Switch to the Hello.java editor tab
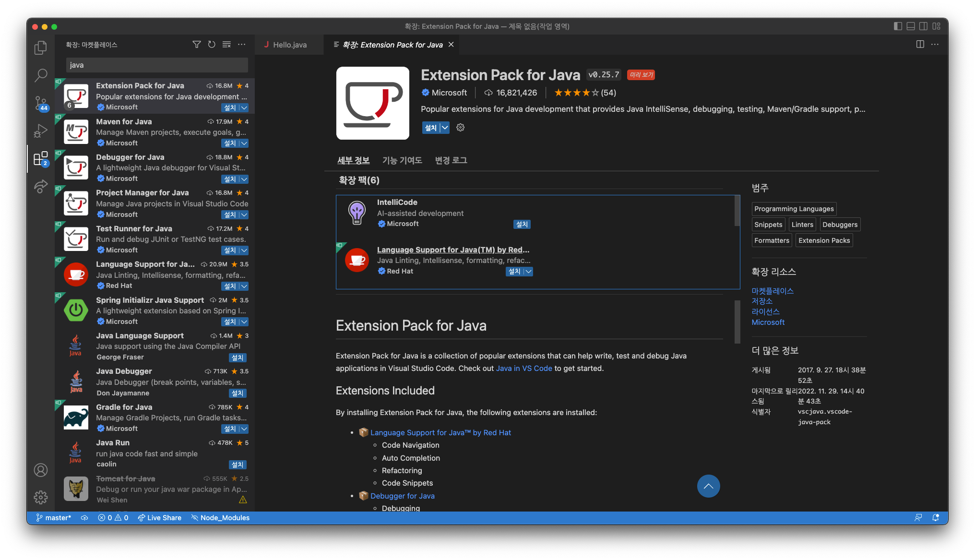This screenshot has height=560, width=975. click(289, 45)
